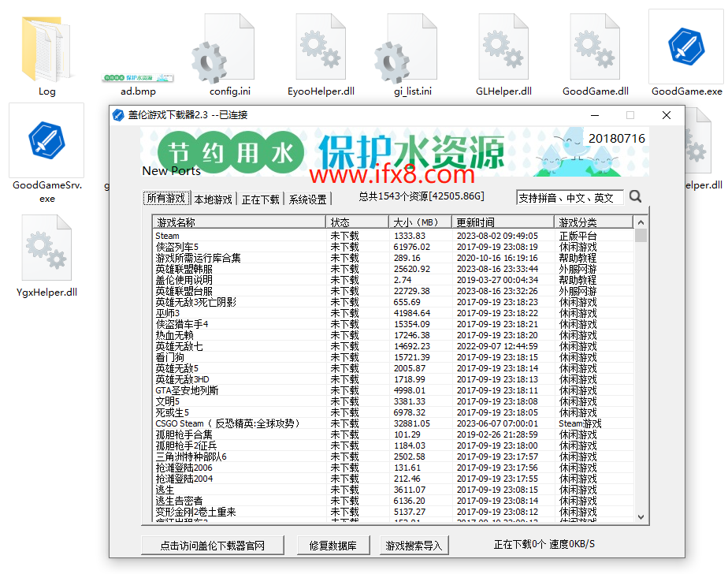
Task: Select the 盖伦使用说明 row
Action: [x=393, y=280]
